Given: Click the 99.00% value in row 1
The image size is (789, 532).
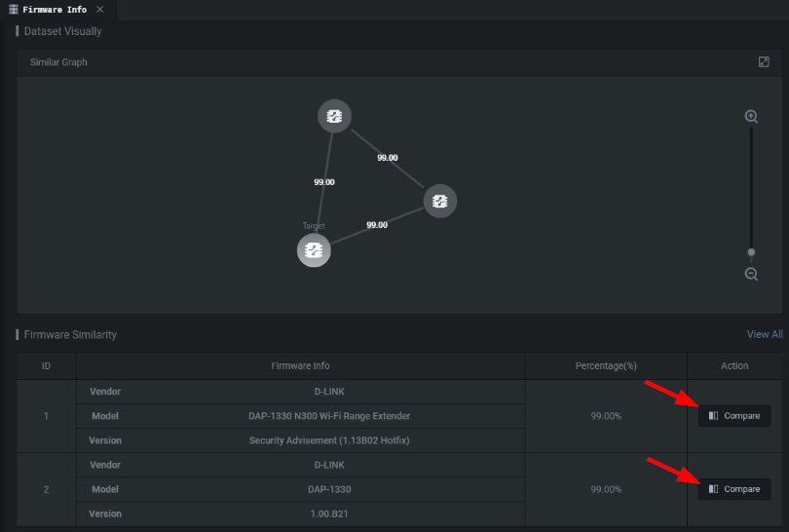Looking at the screenshot, I should 606,416.
